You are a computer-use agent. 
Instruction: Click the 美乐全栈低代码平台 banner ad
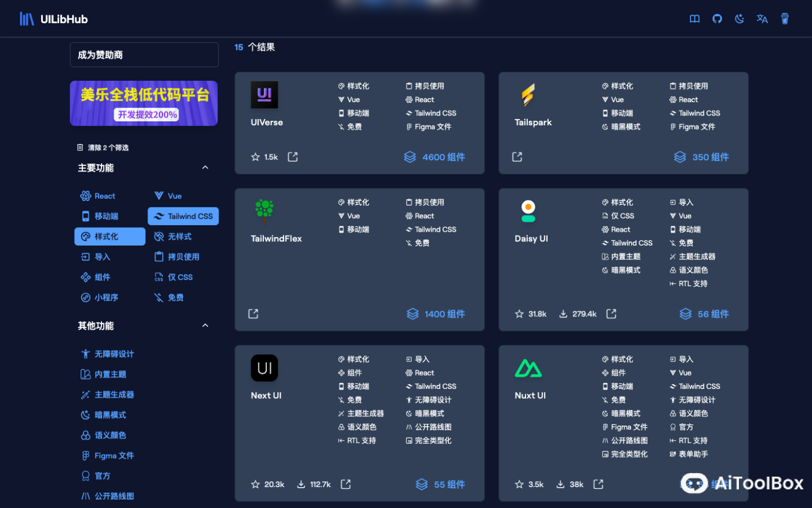coord(144,103)
